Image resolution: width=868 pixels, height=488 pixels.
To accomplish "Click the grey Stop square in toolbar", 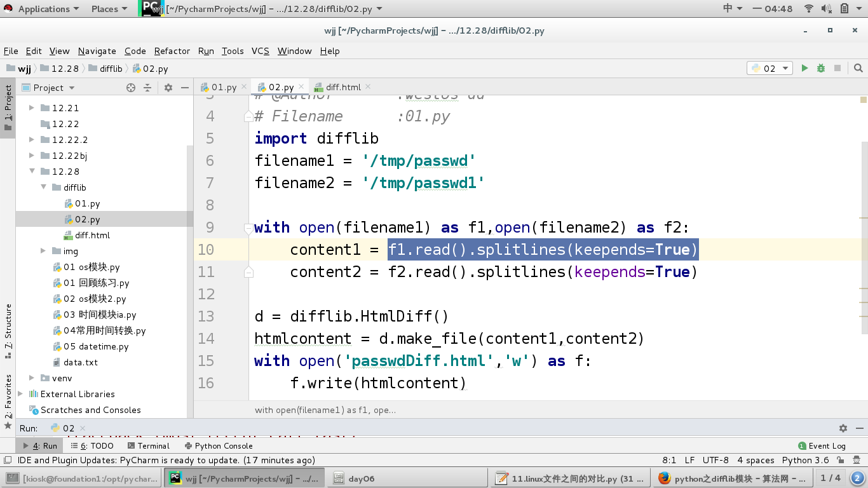I will pyautogui.click(x=837, y=68).
